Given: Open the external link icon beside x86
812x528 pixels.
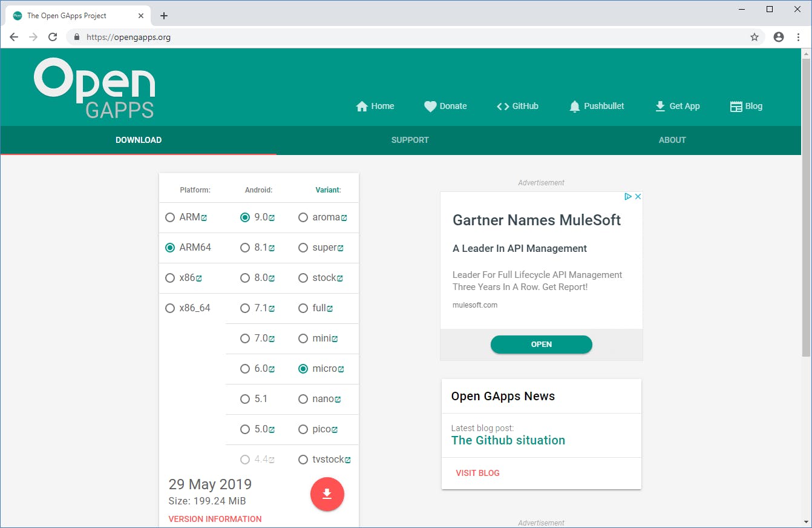Looking at the screenshot, I should [198, 279].
